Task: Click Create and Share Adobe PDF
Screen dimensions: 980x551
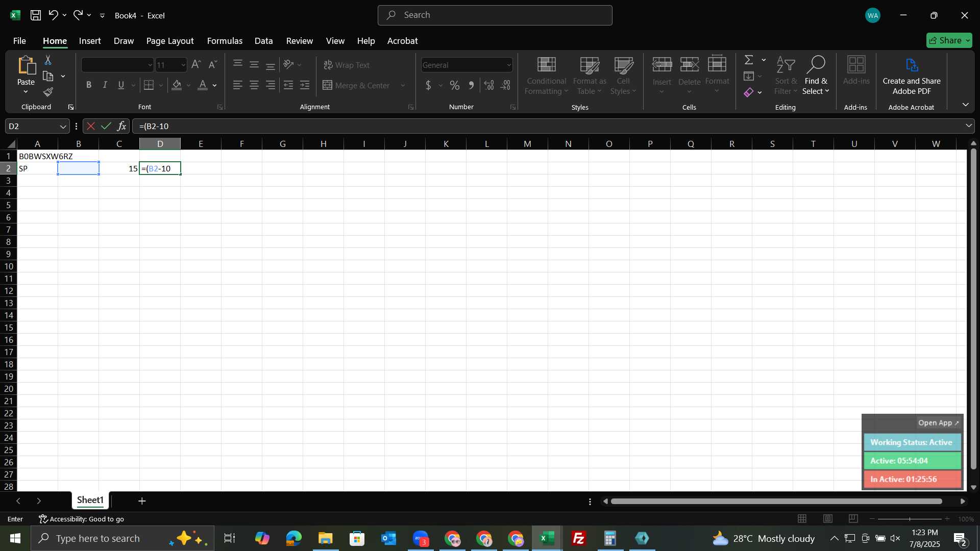Action: pos(912,76)
